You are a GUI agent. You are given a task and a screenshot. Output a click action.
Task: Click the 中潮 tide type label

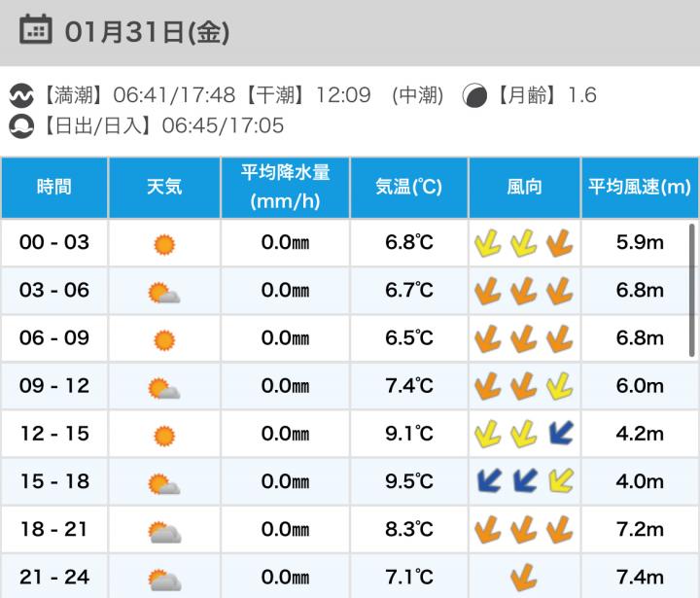click(417, 95)
